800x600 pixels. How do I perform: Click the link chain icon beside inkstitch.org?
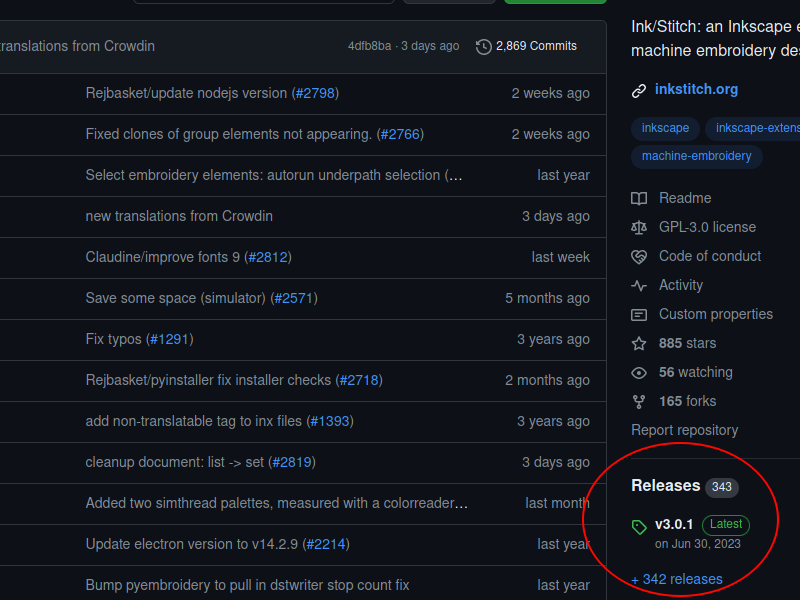pyautogui.click(x=639, y=91)
